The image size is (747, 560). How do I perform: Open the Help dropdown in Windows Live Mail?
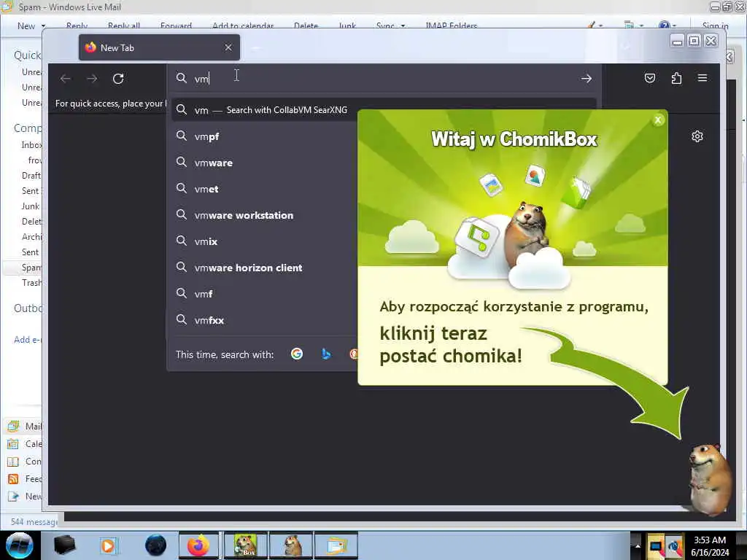coord(667,26)
